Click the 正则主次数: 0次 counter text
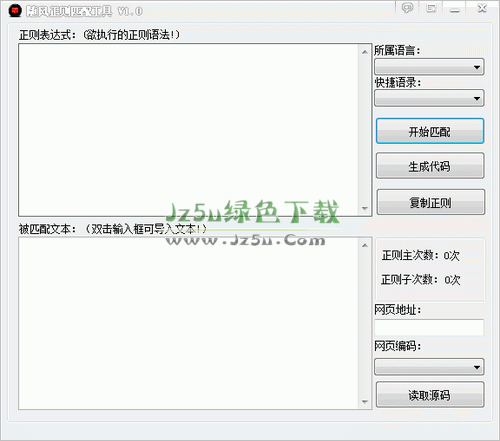Screen dimensions: 500x441 (x=421, y=256)
